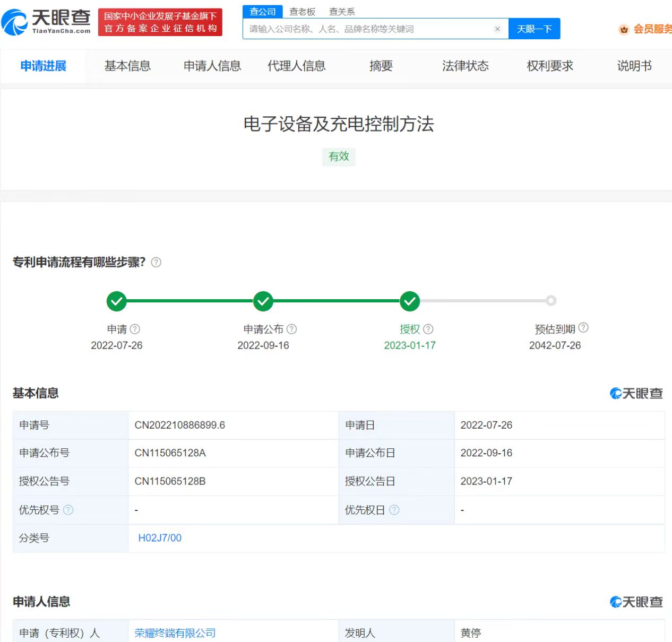The image size is (672, 642).
Task: Click the help icon beside 优先权号
Action: click(68, 510)
